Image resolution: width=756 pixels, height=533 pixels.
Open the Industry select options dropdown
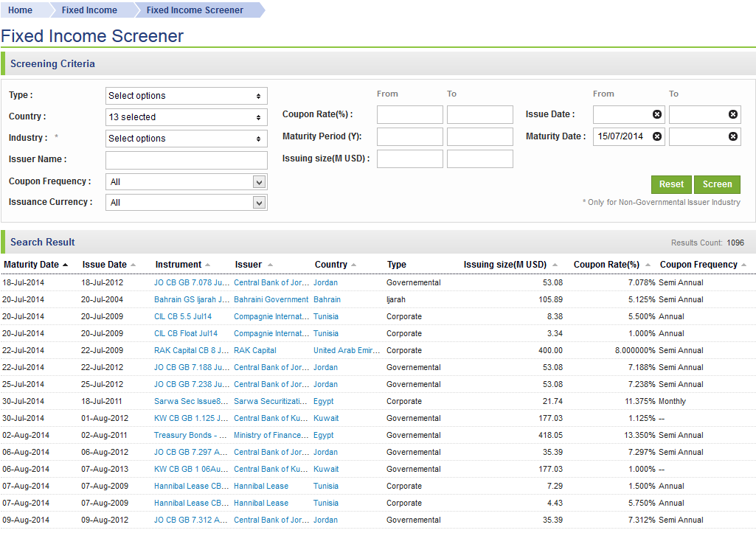tap(186, 139)
